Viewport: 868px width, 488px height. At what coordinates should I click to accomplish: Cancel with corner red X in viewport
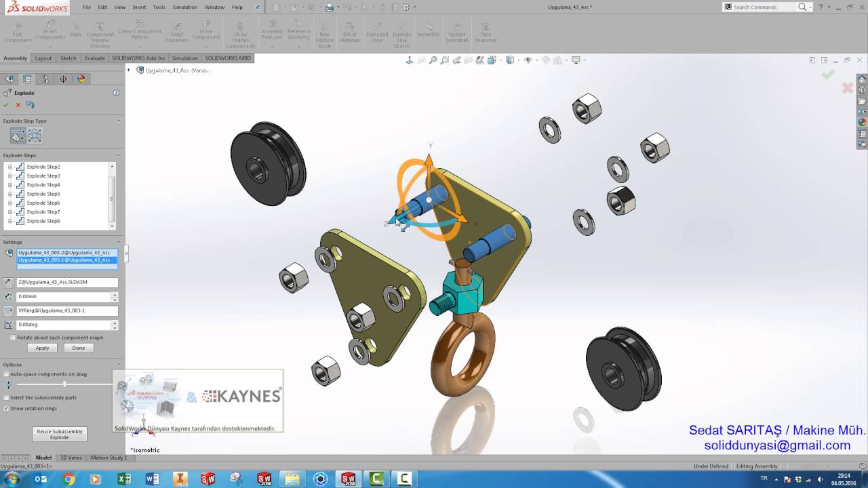pos(847,88)
